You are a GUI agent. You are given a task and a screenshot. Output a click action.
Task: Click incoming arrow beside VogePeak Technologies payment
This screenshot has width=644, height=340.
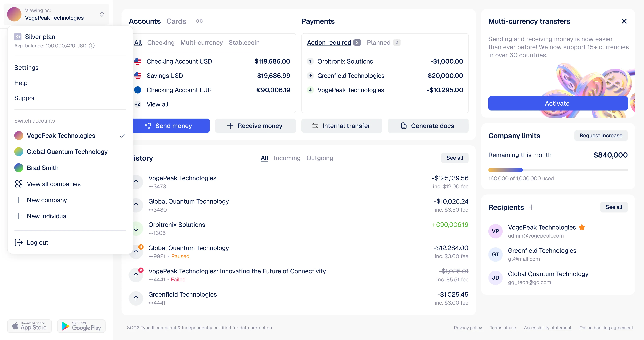[311, 90]
